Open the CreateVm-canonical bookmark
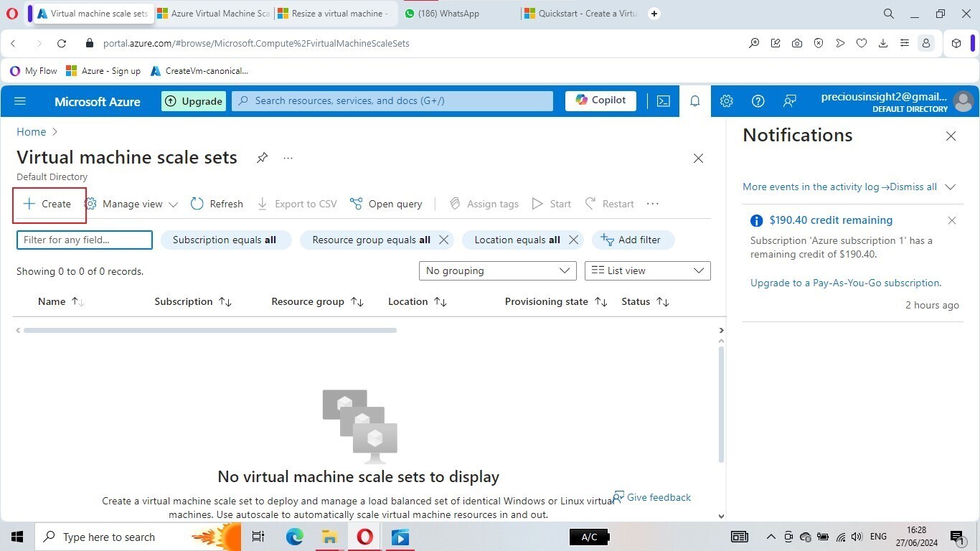Viewport: 980px width, 551px height. click(199, 71)
